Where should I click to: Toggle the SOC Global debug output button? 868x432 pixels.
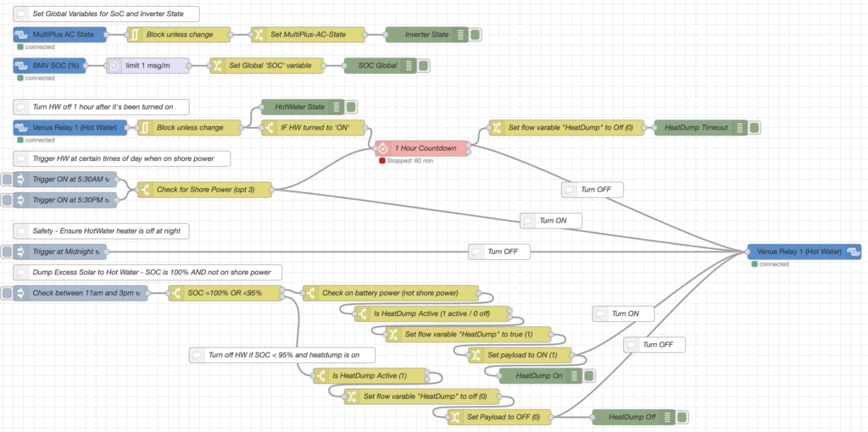click(424, 65)
